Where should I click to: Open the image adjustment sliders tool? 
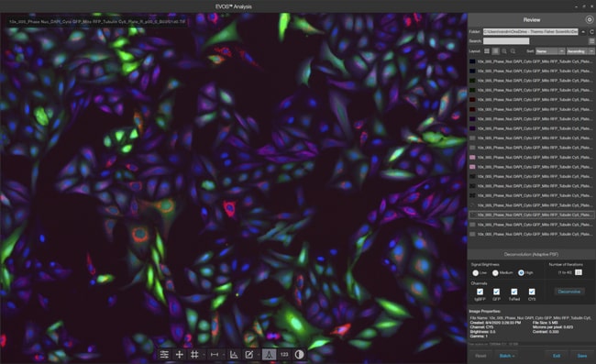click(x=164, y=355)
